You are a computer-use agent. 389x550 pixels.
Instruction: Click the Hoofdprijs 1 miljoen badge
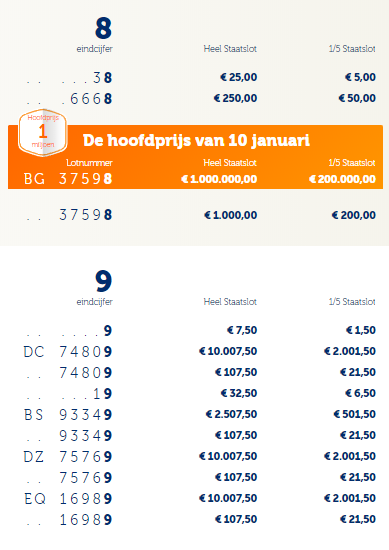click(x=42, y=132)
